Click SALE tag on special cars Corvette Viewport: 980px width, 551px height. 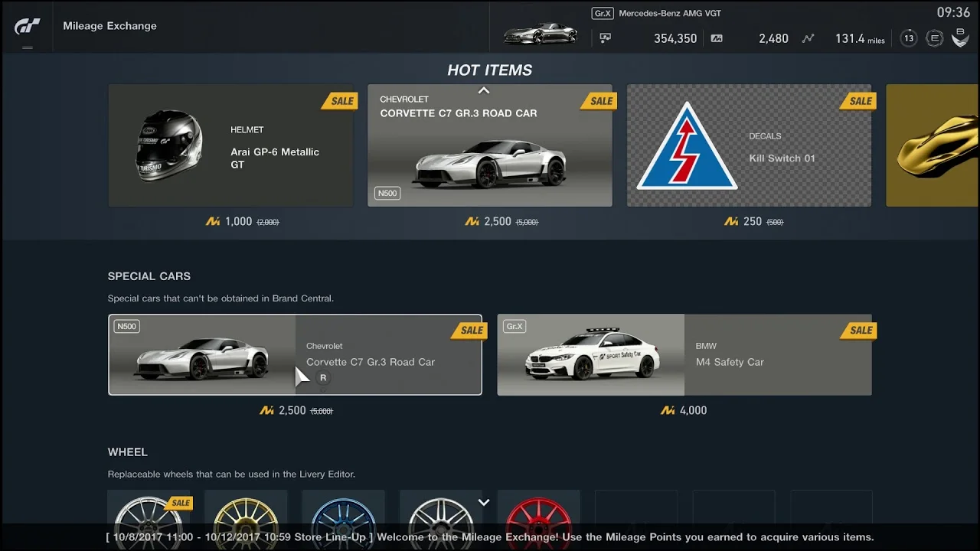(x=470, y=331)
